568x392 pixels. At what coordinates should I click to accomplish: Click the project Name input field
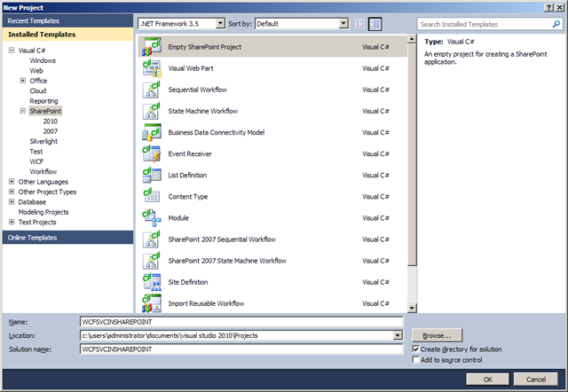(x=241, y=322)
